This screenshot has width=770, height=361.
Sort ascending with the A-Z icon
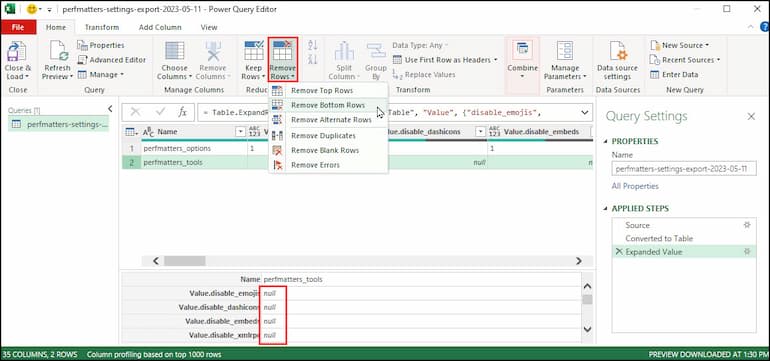313,45
